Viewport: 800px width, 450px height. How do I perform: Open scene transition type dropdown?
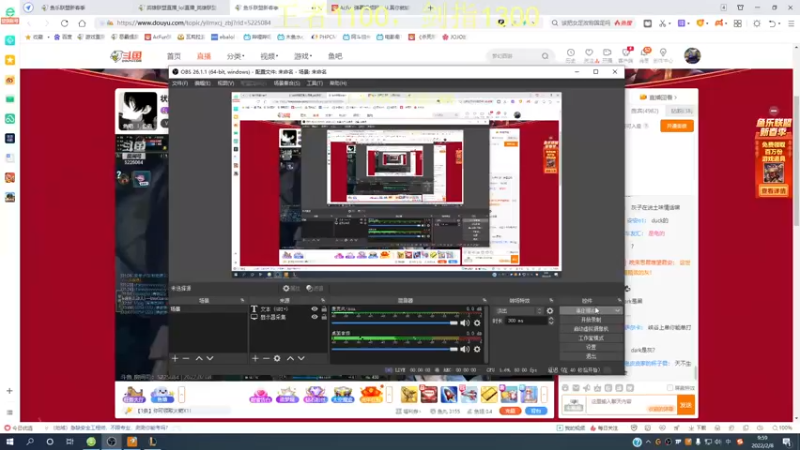[x=518, y=311]
